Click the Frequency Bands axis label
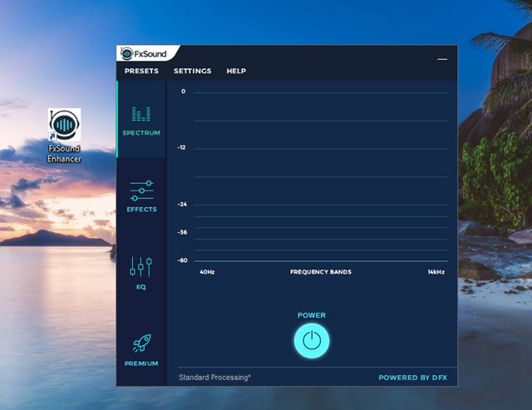 [x=320, y=272]
